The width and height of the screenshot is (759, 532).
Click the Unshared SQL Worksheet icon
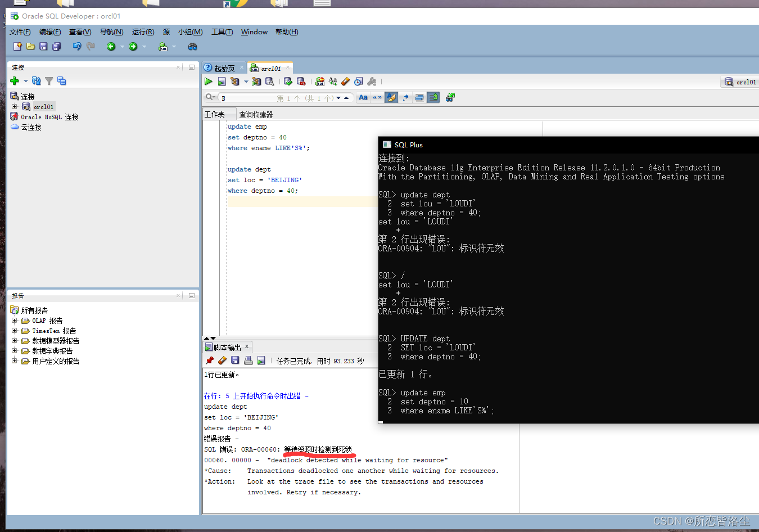pos(320,82)
